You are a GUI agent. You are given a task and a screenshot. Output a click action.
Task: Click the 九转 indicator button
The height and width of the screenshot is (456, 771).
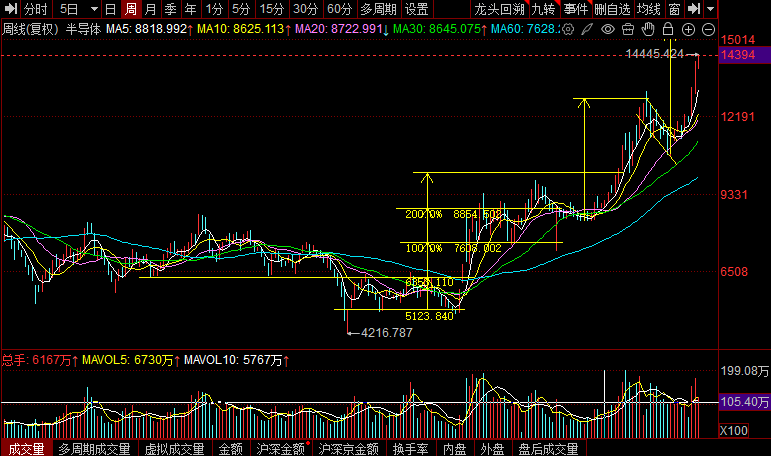[x=543, y=9]
